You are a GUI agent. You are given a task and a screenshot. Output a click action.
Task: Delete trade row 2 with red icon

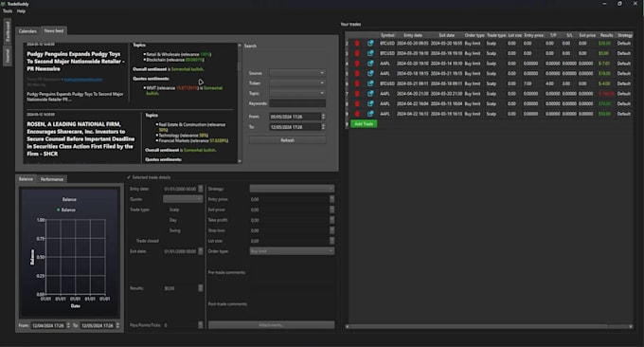pyautogui.click(x=357, y=44)
